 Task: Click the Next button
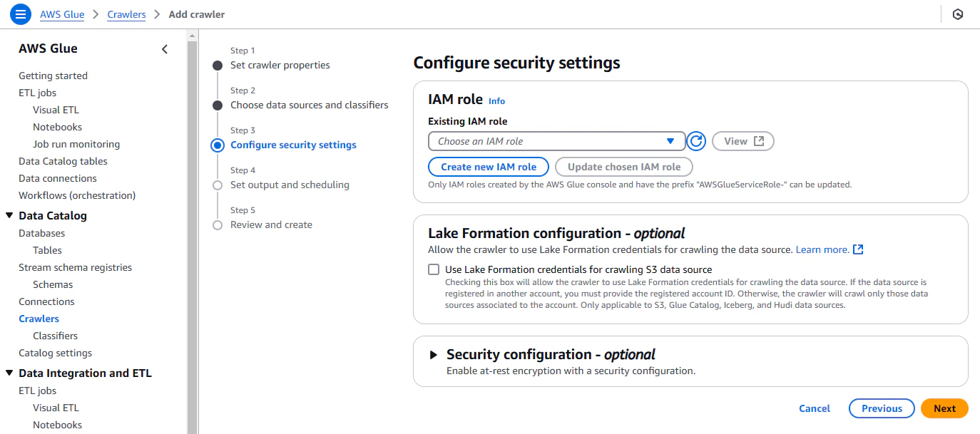pos(944,408)
